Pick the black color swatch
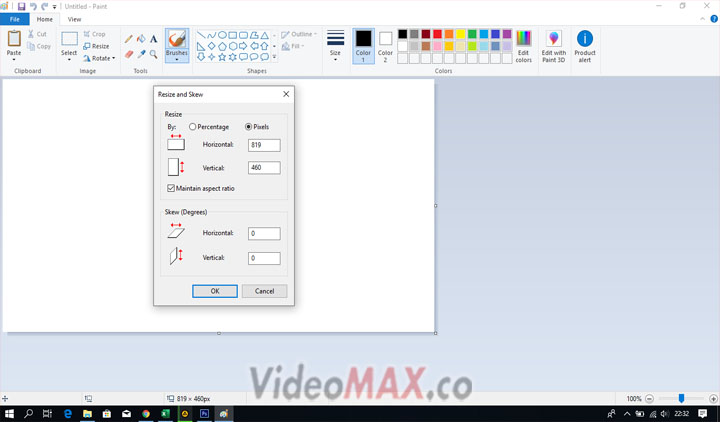 (403, 34)
